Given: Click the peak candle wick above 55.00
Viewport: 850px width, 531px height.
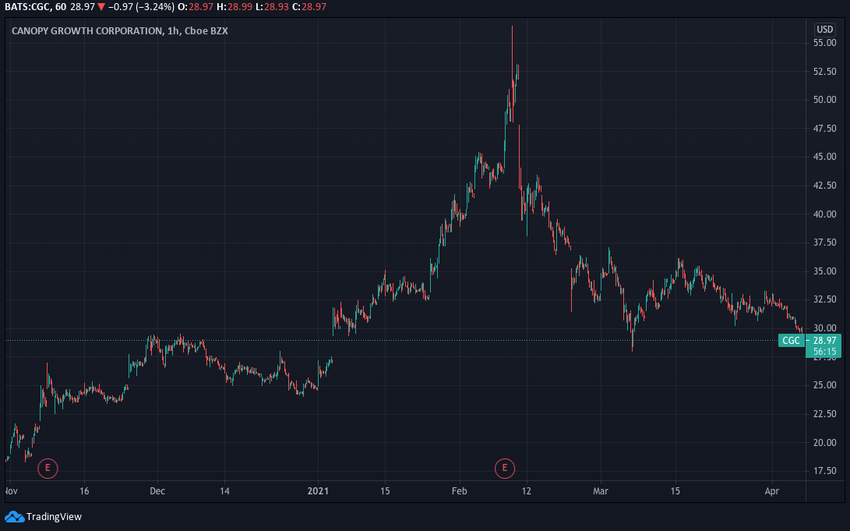Looking at the screenshot, I should [x=512, y=33].
